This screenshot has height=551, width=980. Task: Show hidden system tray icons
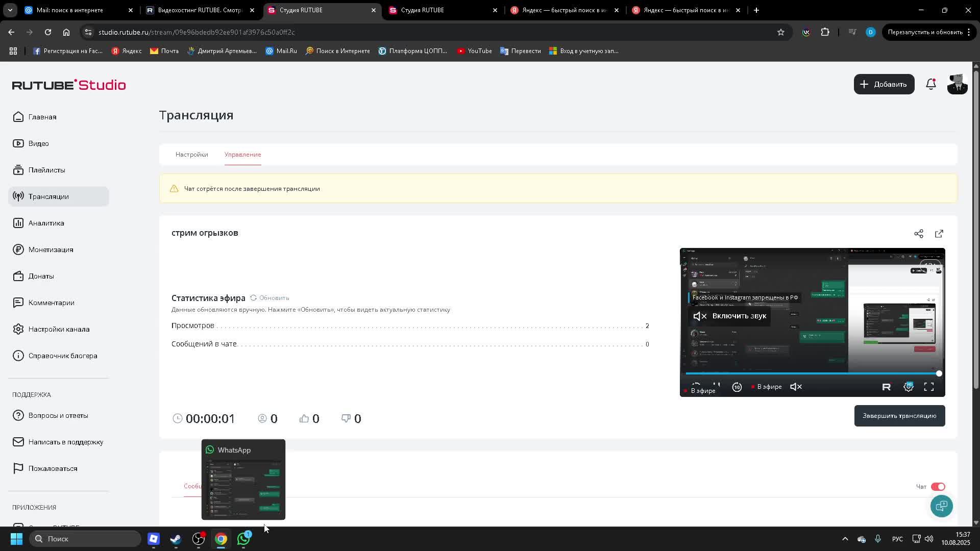845,539
